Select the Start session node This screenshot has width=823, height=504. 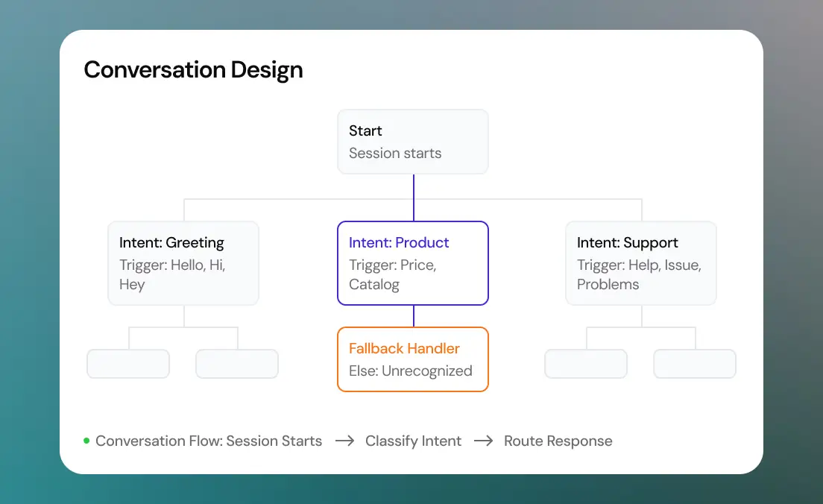pos(412,142)
